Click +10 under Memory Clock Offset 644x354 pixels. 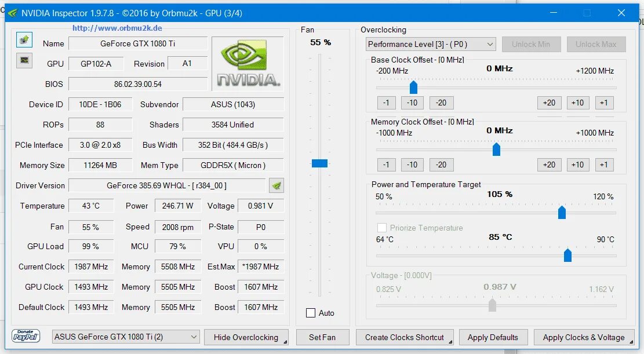point(577,165)
